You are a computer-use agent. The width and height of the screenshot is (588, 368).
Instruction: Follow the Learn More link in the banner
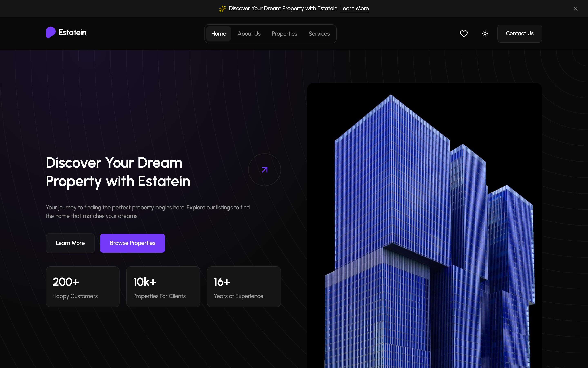pos(354,9)
